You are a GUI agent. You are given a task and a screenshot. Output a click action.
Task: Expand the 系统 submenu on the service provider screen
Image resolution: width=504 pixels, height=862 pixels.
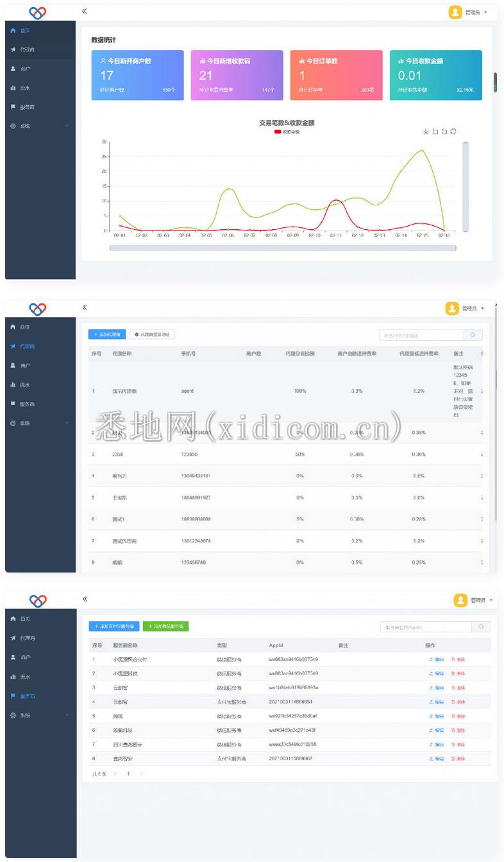[x=40, y=715]
